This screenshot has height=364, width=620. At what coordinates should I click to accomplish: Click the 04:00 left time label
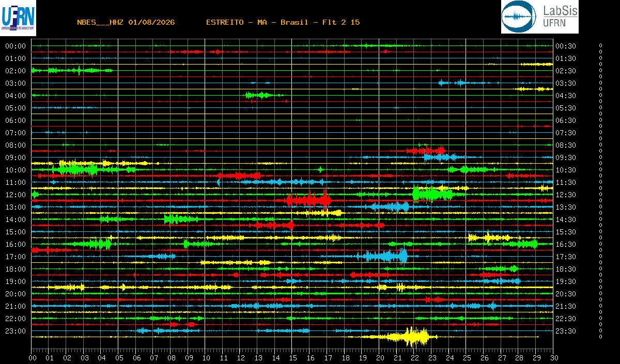[x=16, y=96]
